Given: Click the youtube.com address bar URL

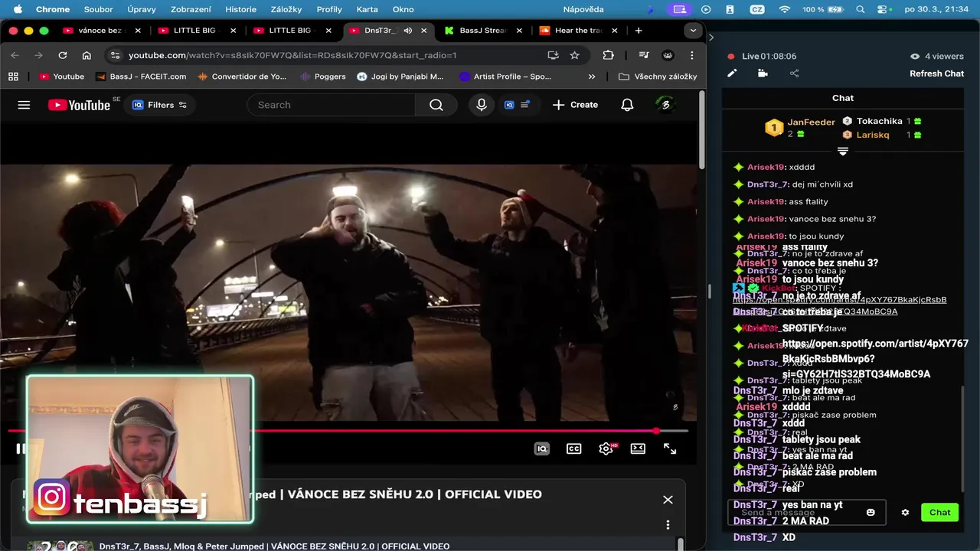Looking at the screenshot, I should (292, 55).
